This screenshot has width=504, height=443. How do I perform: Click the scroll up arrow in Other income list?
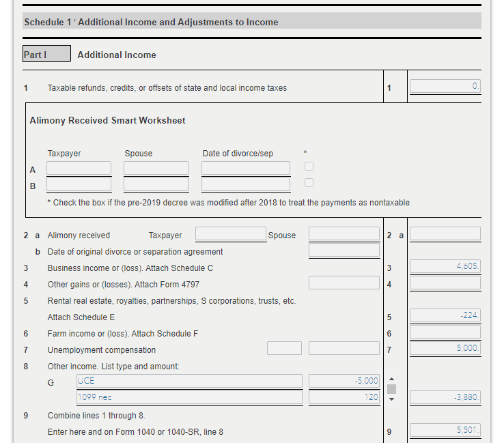click(x=391, y=379)
